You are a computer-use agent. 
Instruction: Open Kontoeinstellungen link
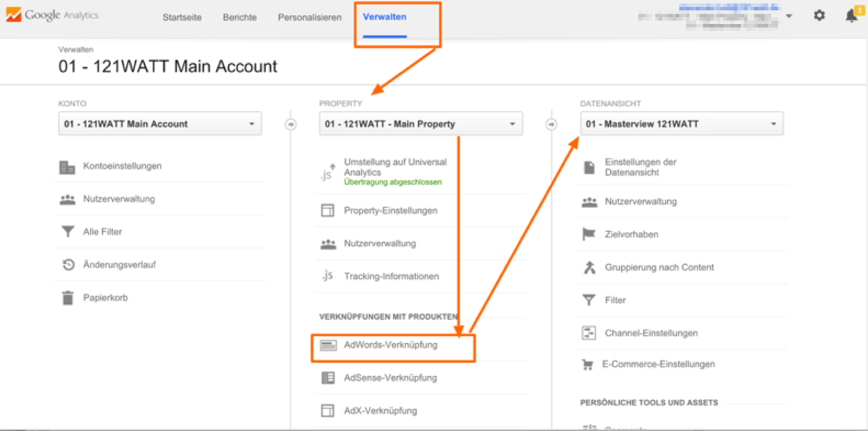123,166
